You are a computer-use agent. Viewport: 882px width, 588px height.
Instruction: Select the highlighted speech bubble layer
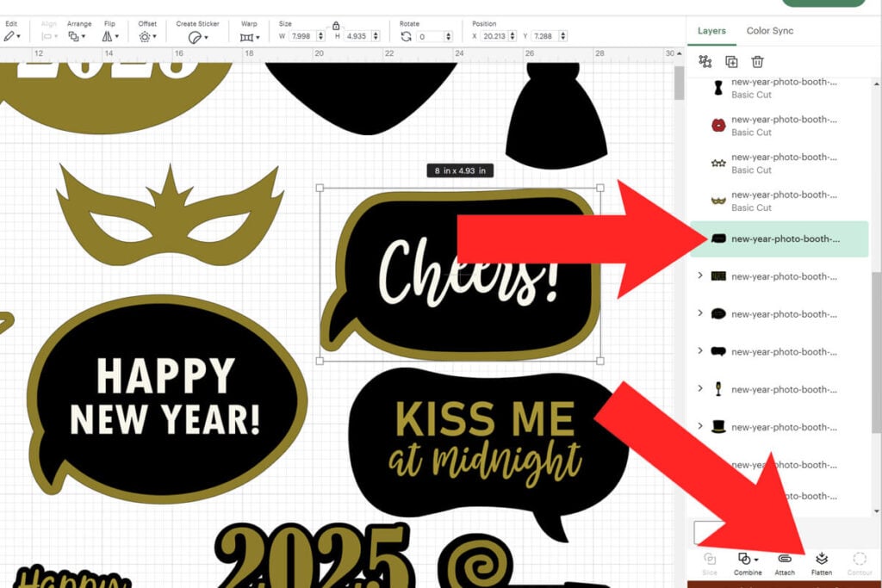pyautogui.click(x=779, y=239)
